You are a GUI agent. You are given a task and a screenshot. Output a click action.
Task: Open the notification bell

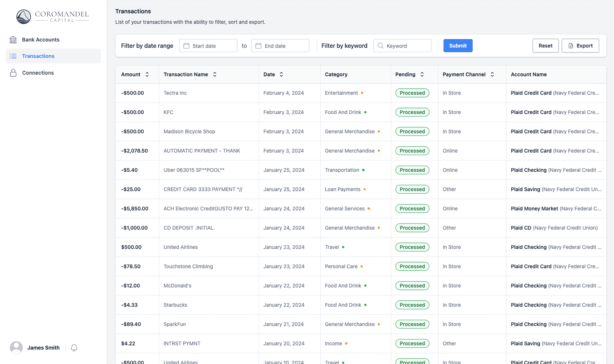74,348
